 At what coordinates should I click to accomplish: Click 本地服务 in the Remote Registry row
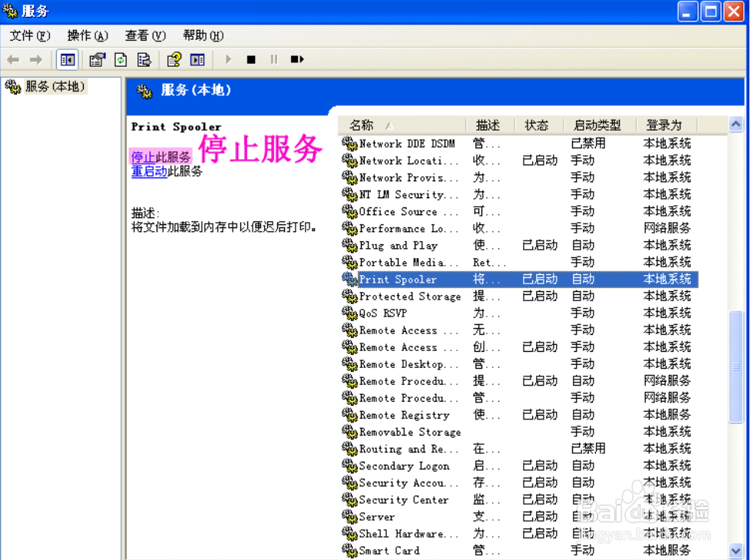[667, 415]
